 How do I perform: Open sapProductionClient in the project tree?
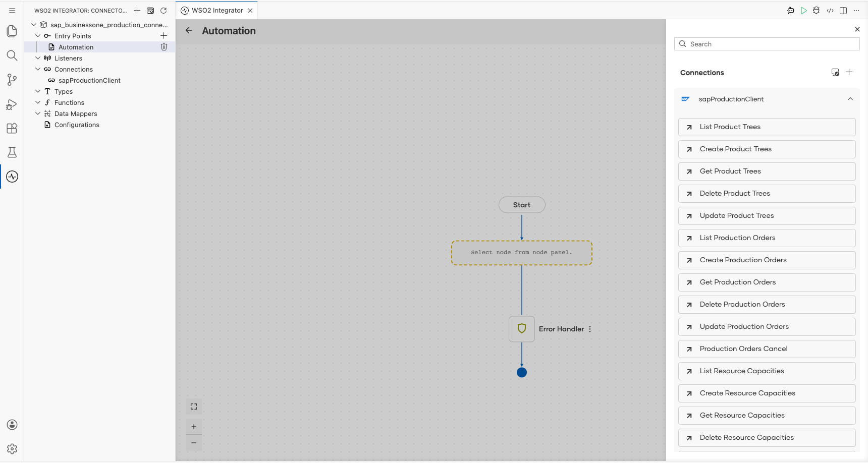tap(89, 80)
